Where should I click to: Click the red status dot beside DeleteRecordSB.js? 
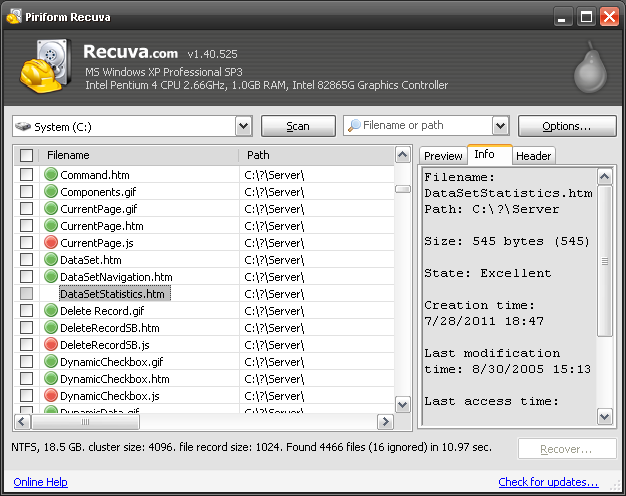pos(51,344)
